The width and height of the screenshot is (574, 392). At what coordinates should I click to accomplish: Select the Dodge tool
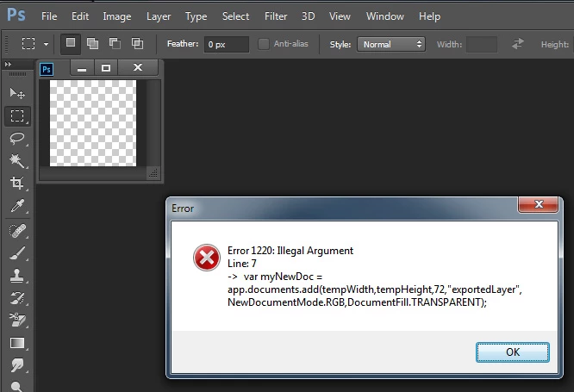pyautogui.click(x=17, y=386)
